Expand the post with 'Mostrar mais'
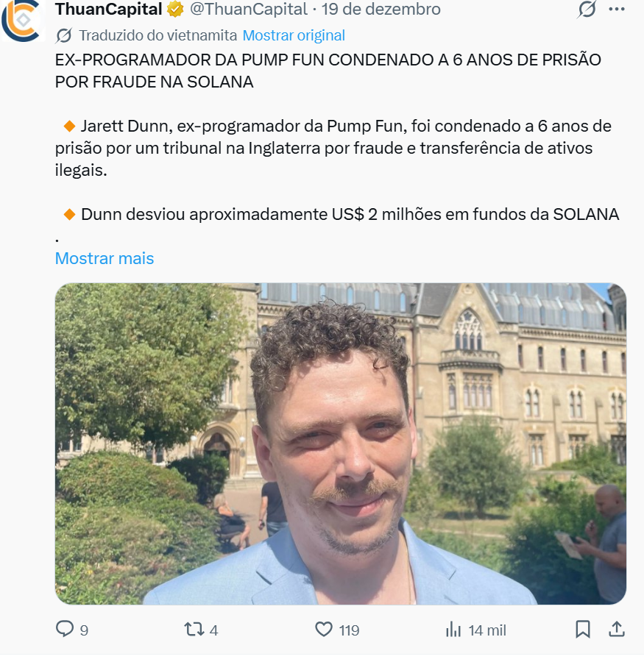Image resolution: width=644 pixels, height=662 pixels. click(x=105, y=258)
